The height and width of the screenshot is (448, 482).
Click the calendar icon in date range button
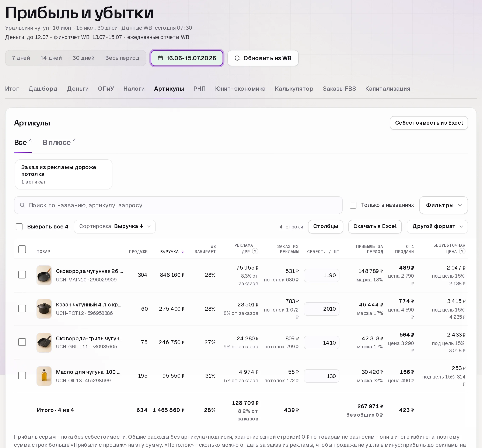point(160,58)
